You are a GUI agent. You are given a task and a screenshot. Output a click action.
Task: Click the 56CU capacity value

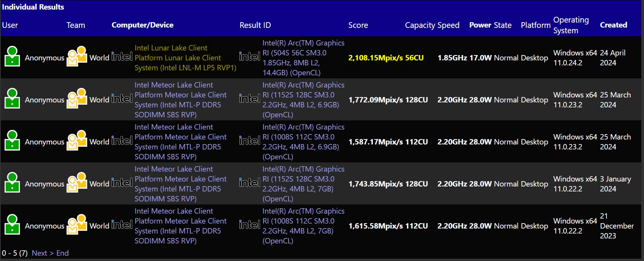point(414,58)
